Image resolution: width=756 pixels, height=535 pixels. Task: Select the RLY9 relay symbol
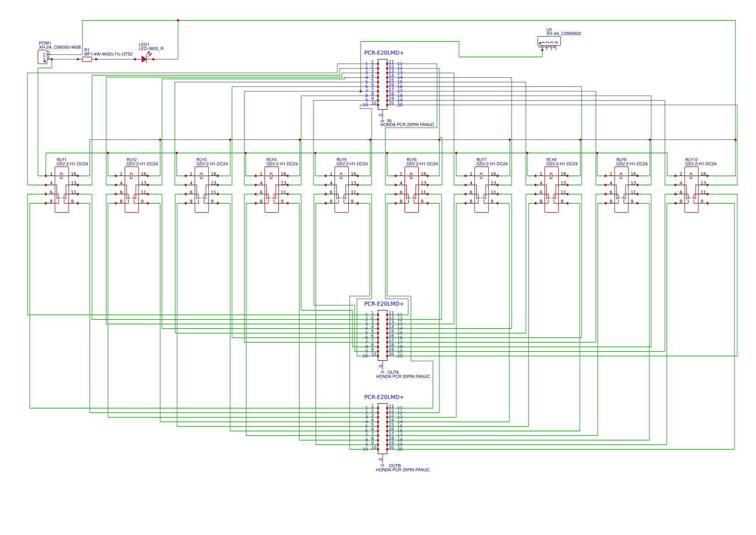point(621,189)
